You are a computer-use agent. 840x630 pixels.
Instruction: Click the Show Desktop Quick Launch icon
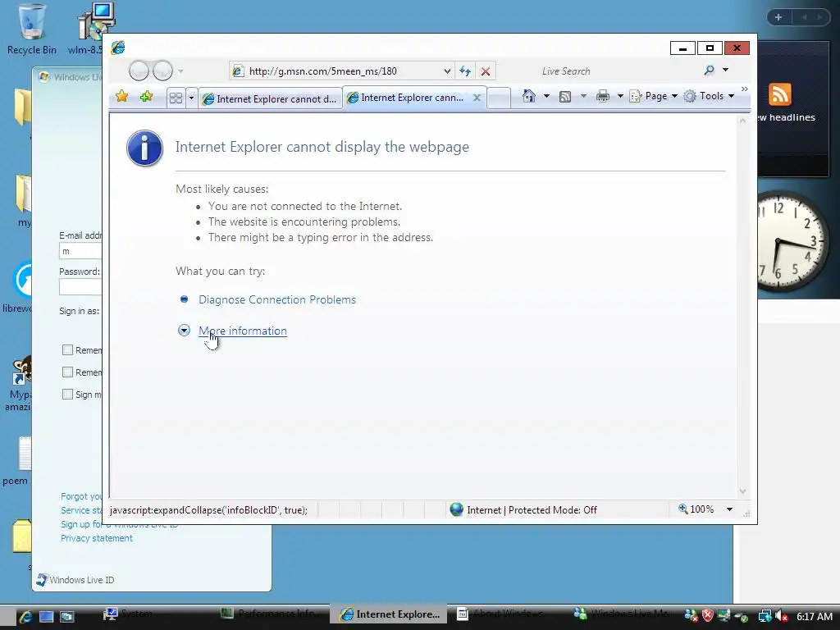pos(46,616)
